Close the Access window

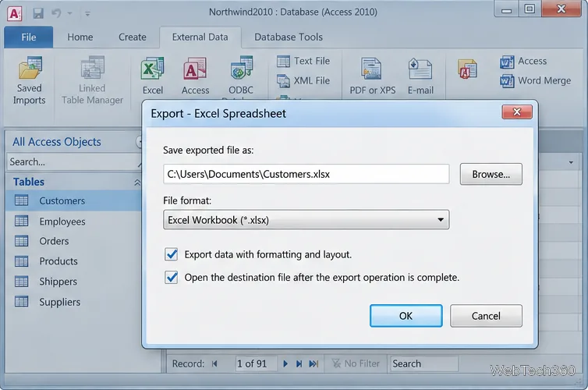coord(561,9)
